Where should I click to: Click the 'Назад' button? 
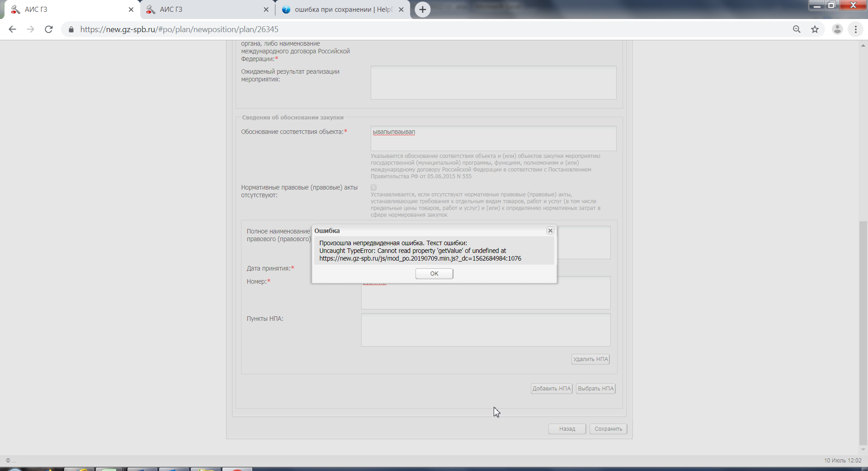click(x=567, y=429)
